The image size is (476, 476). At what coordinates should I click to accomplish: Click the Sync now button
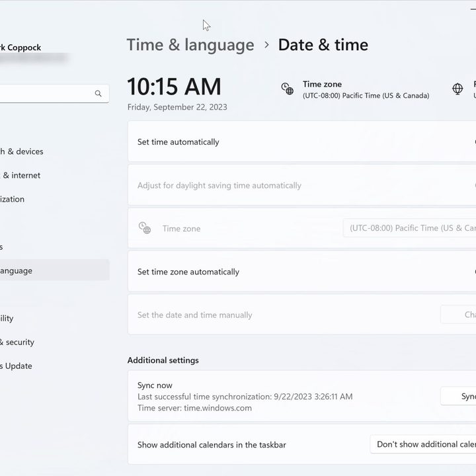pos(458,396)
